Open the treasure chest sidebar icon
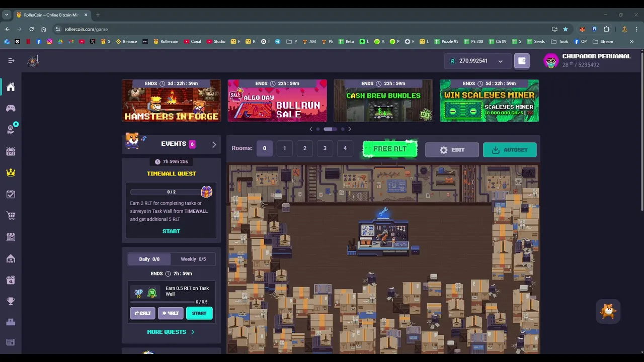This screenshot has height=362, width=644. [x=11, y=151]
